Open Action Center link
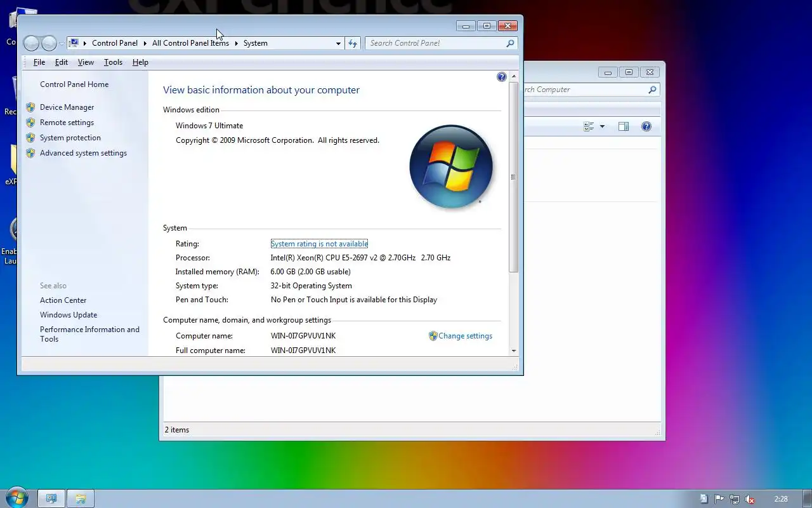Image resolution: width=812 pixels, height=508 pixels. pos(63,300)
